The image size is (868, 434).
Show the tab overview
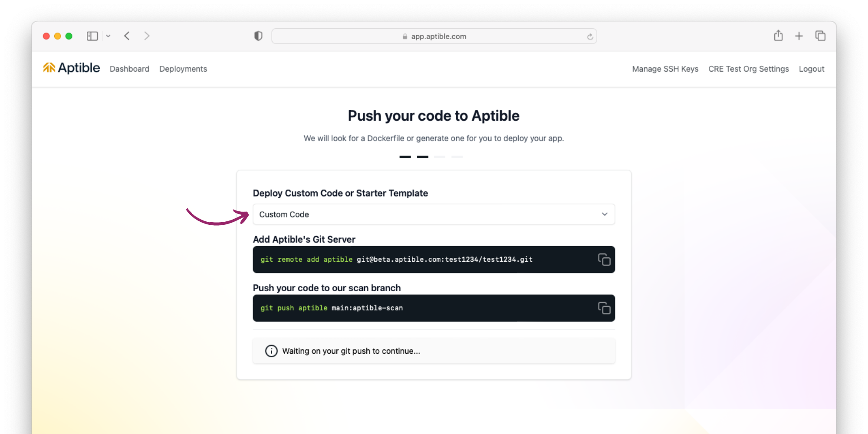coord(820,36)
